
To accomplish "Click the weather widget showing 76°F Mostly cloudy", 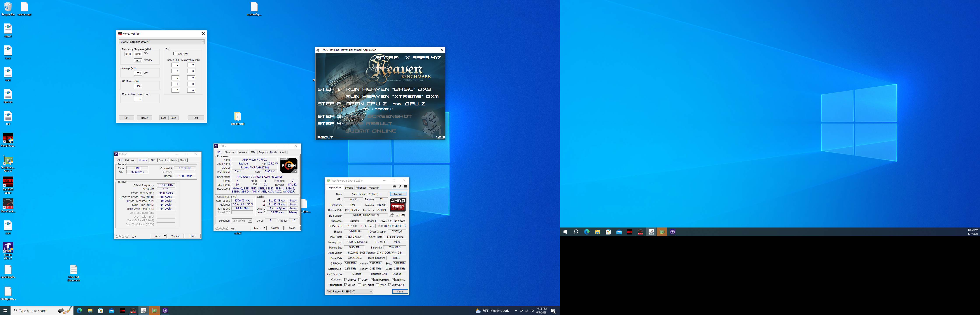I will (492, 311).
